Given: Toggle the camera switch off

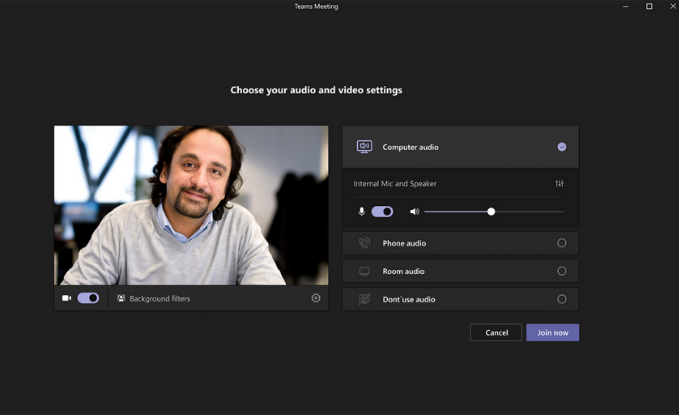Looking at the screenshot, I should pos(88,298).
